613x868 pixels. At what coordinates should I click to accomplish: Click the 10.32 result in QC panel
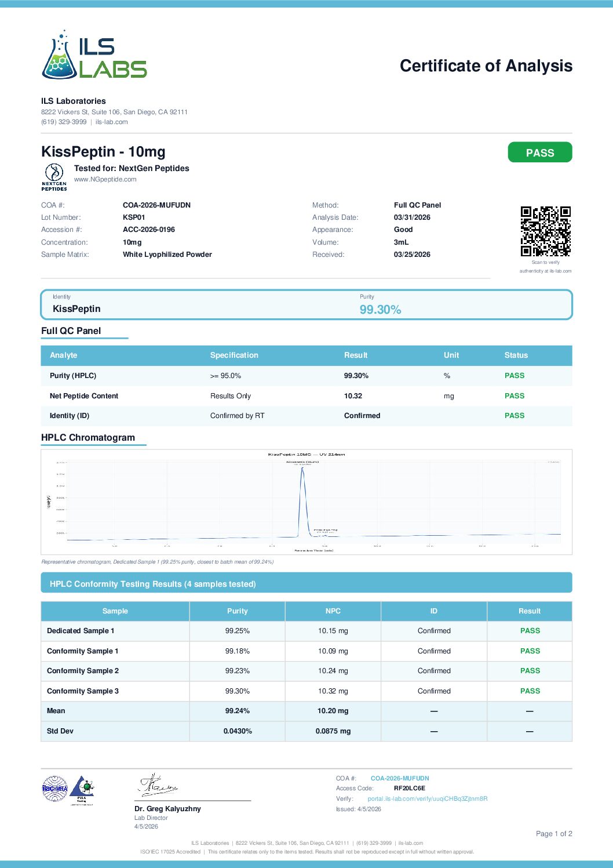[353, 396]
